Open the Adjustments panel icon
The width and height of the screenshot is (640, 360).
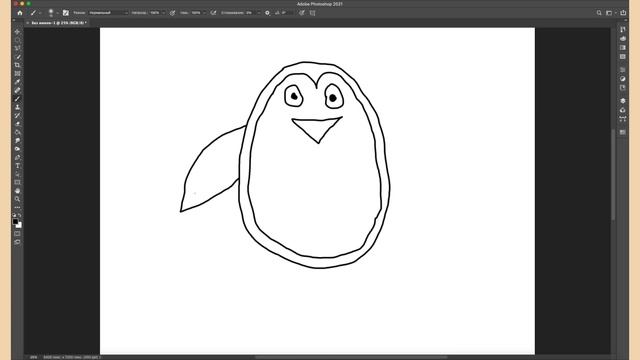(622, 79)
